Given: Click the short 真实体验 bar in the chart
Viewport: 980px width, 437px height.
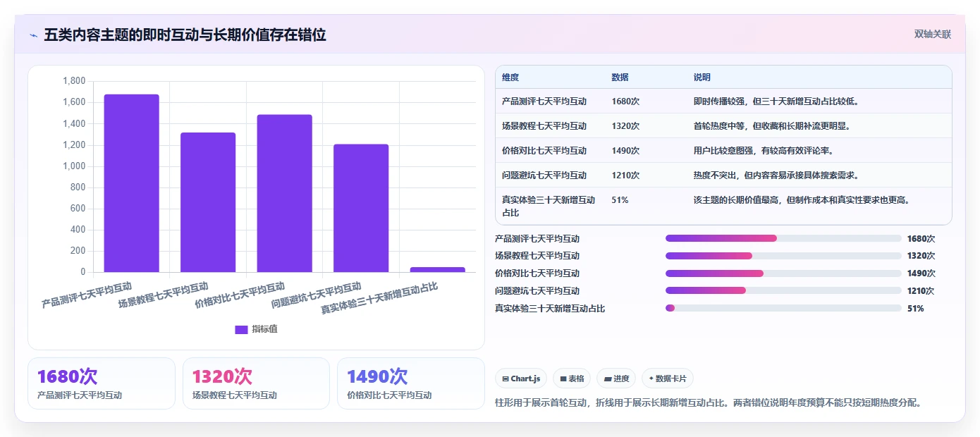Looking at the screenshot, I should coord(438,269).
